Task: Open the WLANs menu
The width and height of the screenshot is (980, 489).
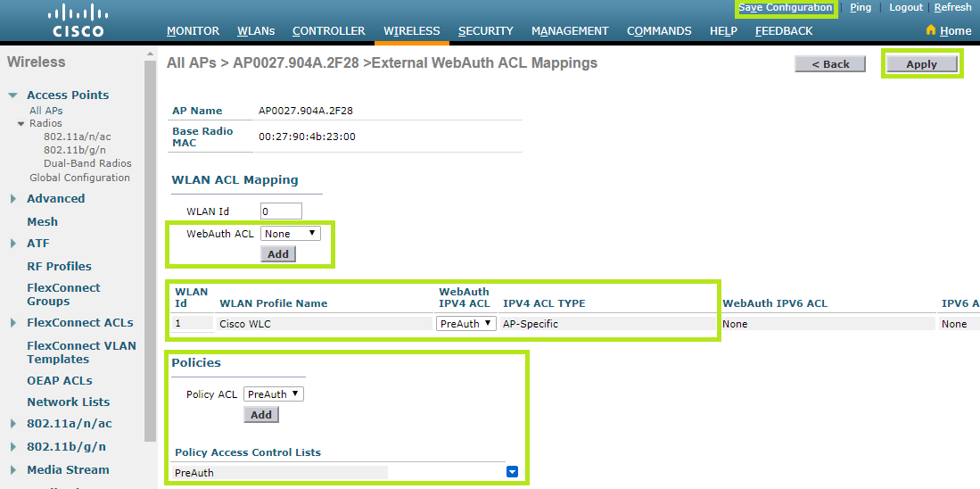Action: point(256,30)
